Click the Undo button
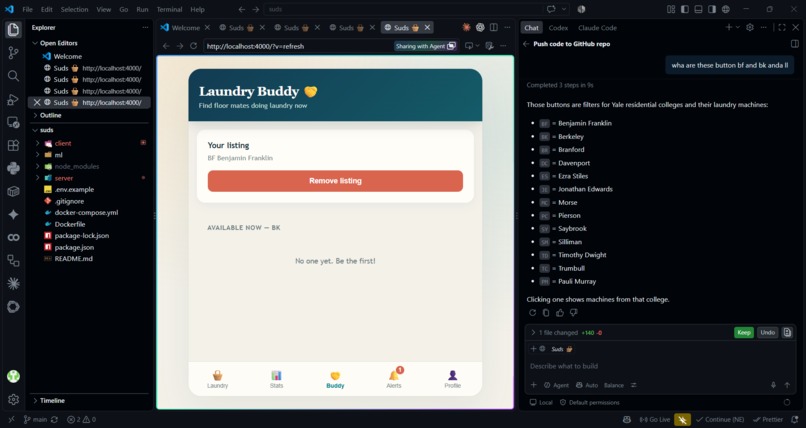 click(x=767, y=332)
